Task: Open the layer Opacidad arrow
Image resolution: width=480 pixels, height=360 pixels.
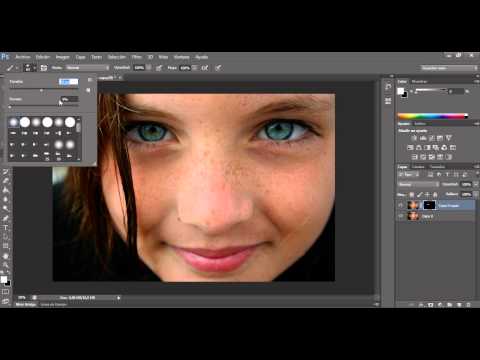Action: click(x=476, y=184)
